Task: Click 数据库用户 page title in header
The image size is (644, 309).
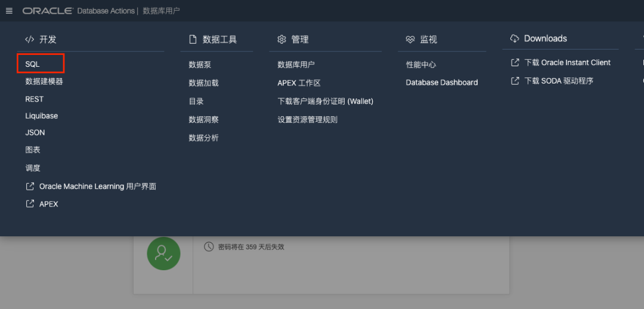Action: (162, 11)
